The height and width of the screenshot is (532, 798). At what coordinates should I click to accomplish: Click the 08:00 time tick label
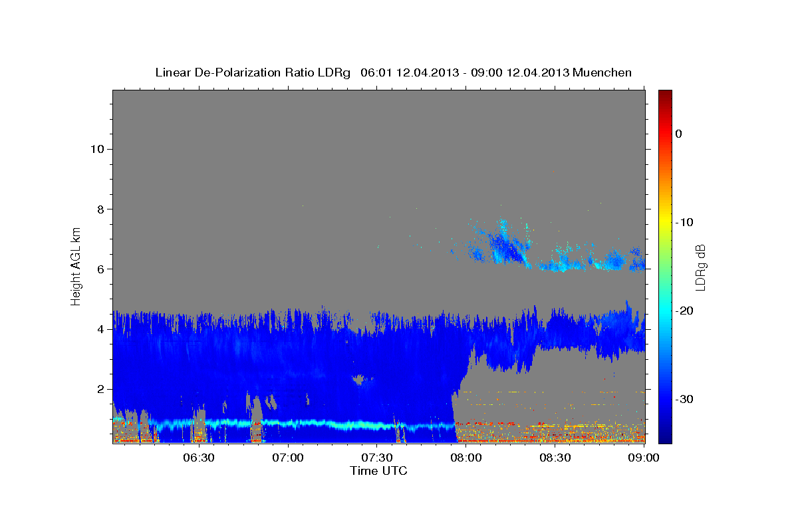pos(466,458)
